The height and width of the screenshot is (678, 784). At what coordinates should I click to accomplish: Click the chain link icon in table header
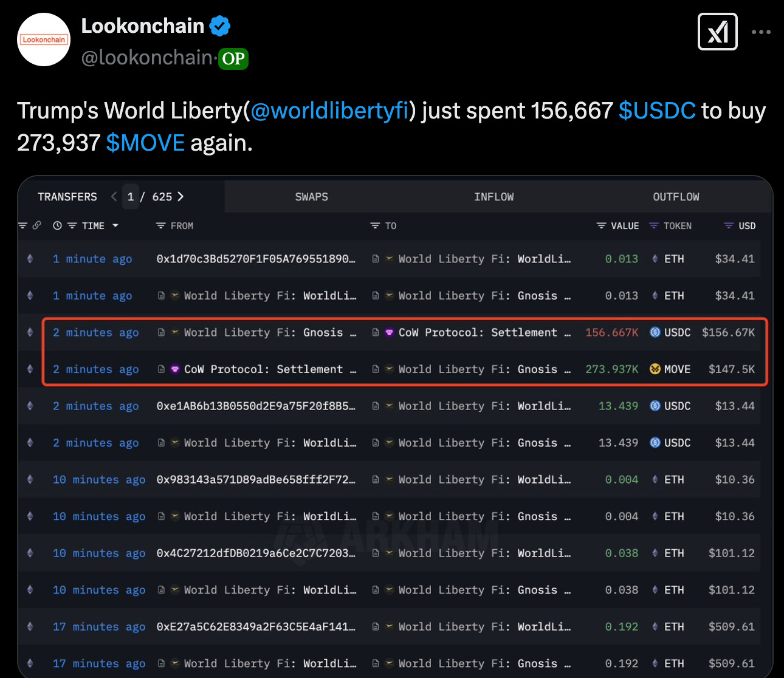37,225
